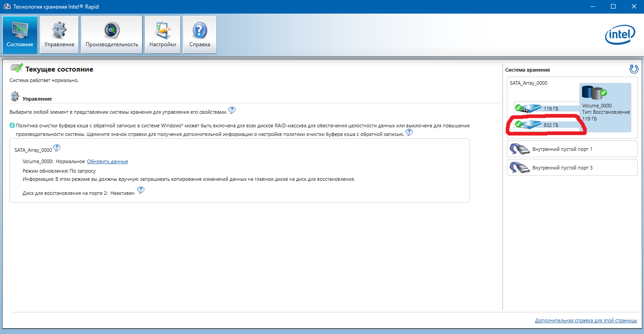Open the Справка tab
This screenshot has width=644, height=334.
pyautogui.click(x=200, y=35)
